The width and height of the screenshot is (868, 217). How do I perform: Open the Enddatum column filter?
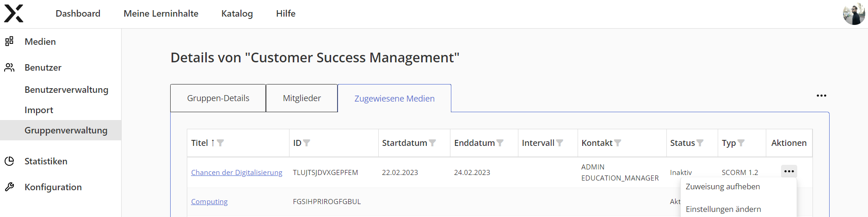500,143
